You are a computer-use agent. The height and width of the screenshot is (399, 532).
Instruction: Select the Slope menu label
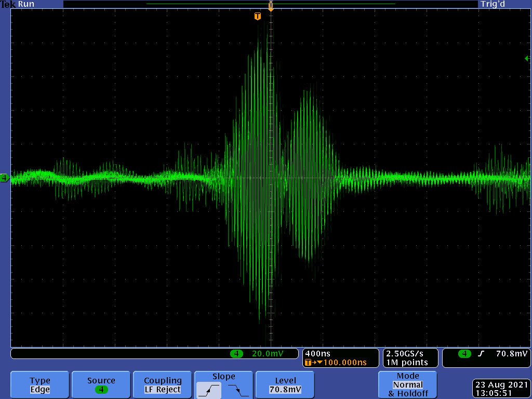click(223, 377)
